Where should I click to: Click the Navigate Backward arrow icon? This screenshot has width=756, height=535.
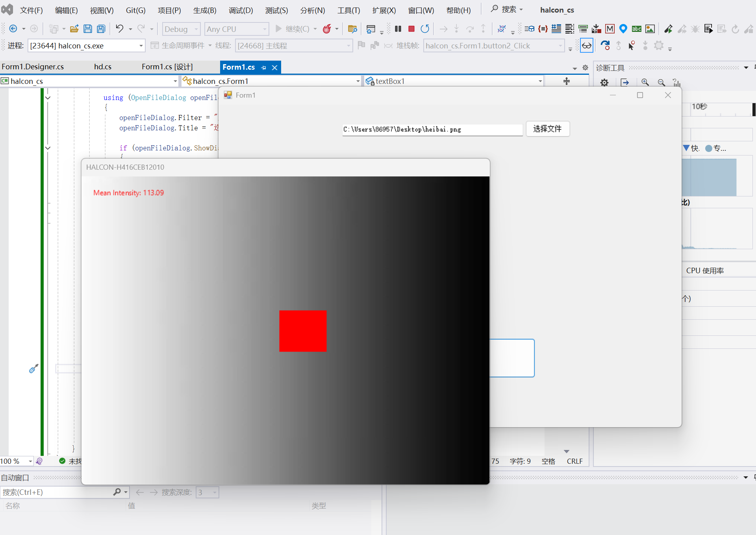[x=13, y=29]
